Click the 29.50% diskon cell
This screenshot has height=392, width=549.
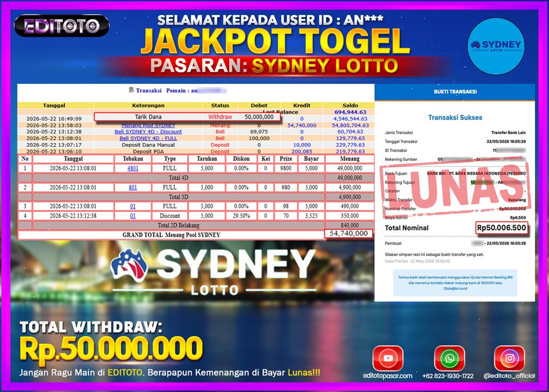(241, 216)
